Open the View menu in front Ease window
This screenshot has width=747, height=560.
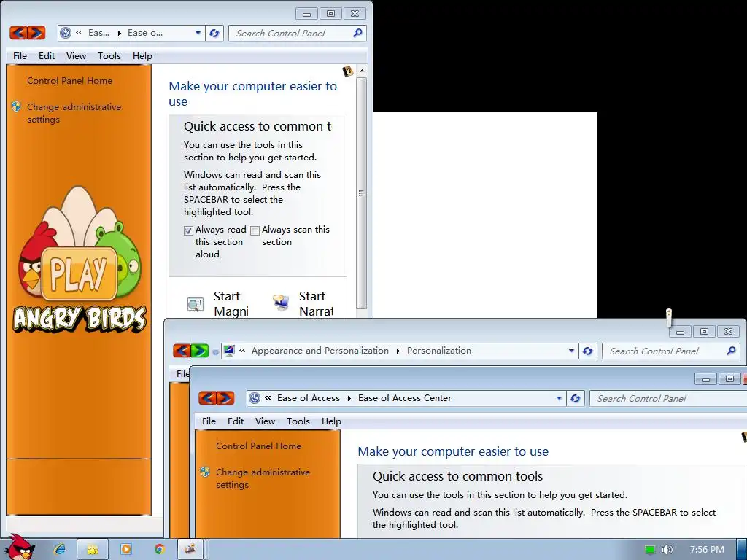click(x=265, y=421)
